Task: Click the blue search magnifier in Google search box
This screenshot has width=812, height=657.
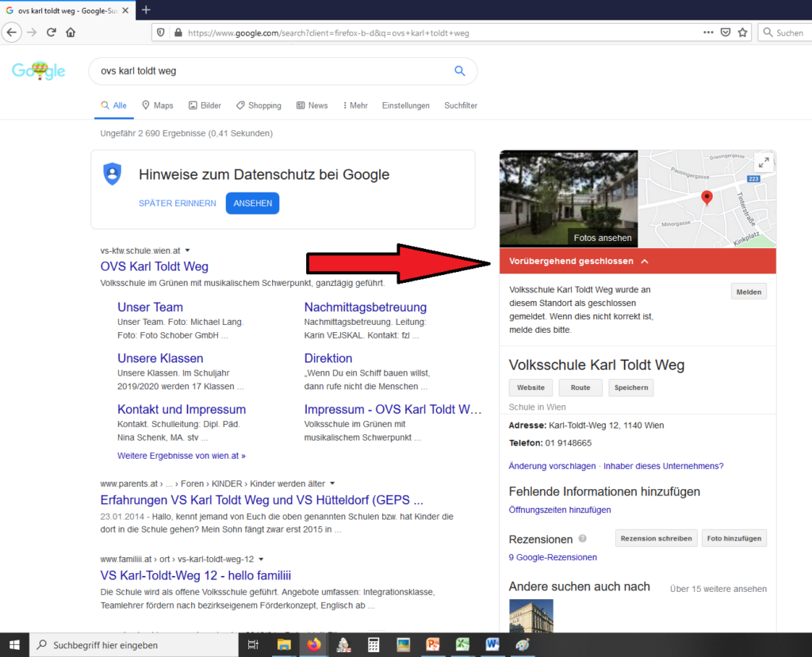Action: pyautogui.click(x=459, y=71)
